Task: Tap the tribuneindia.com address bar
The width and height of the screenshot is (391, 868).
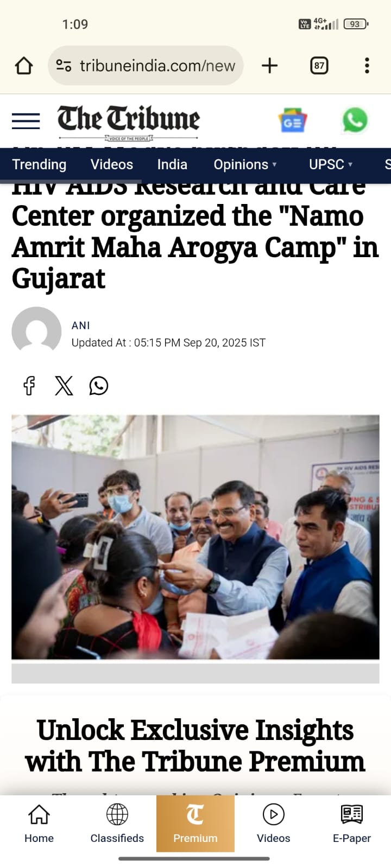Action: pyautogui.click(x=146, y=66)
